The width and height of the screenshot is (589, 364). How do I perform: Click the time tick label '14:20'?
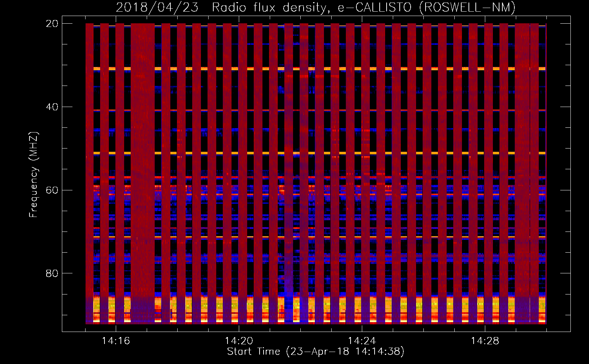(239, 341)
